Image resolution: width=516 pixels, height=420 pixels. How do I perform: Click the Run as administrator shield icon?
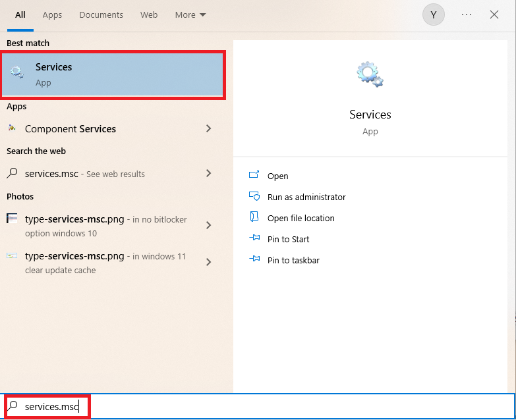(x=254, y=196)
